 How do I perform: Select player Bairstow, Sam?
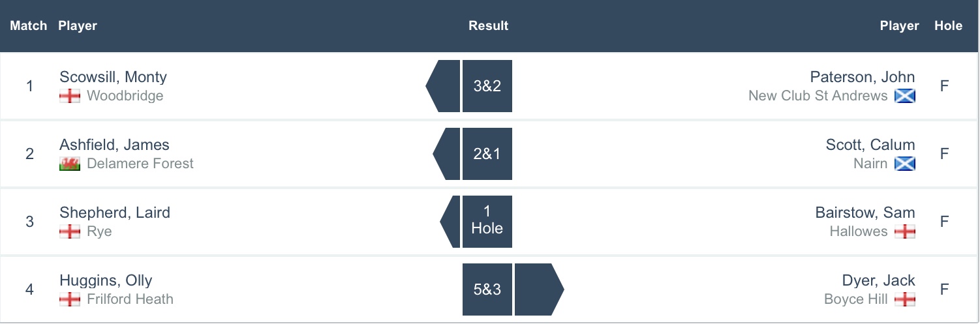click(x=865, y=213)
